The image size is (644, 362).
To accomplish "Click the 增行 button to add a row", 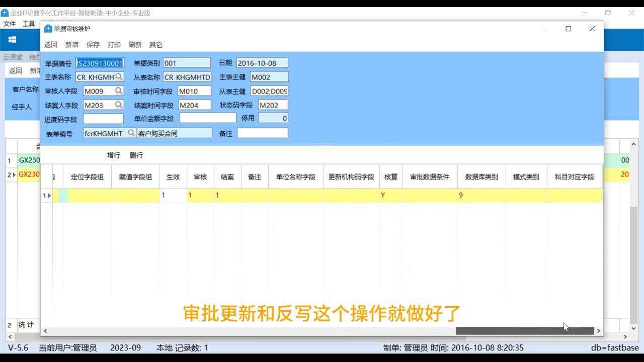I will pos(113,155).
